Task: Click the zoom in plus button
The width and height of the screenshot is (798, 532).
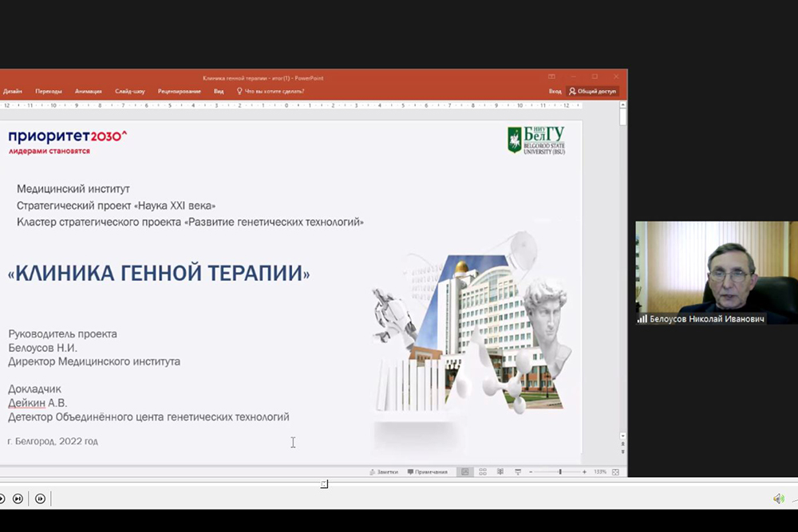Action: click(584, 472)
